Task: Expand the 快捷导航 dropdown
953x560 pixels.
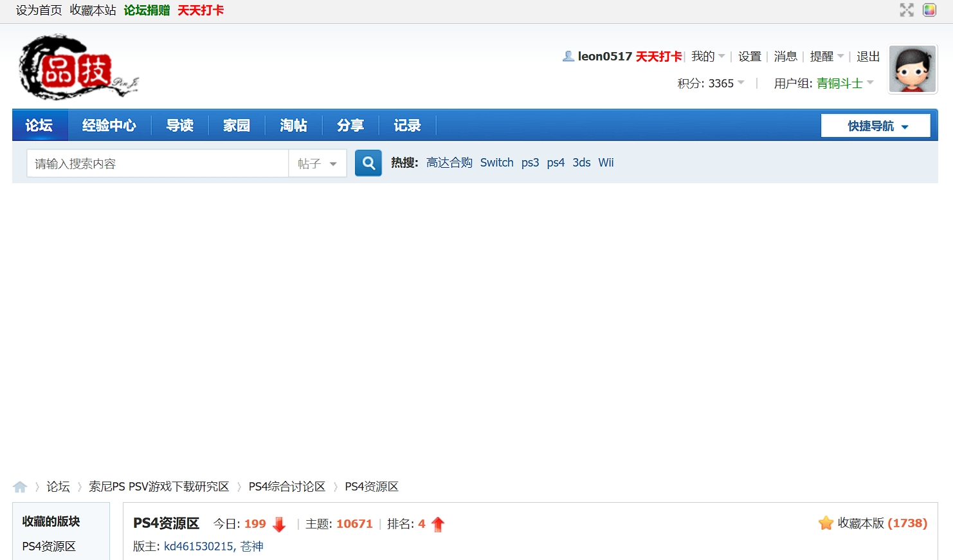Action: tap(875, 126)
